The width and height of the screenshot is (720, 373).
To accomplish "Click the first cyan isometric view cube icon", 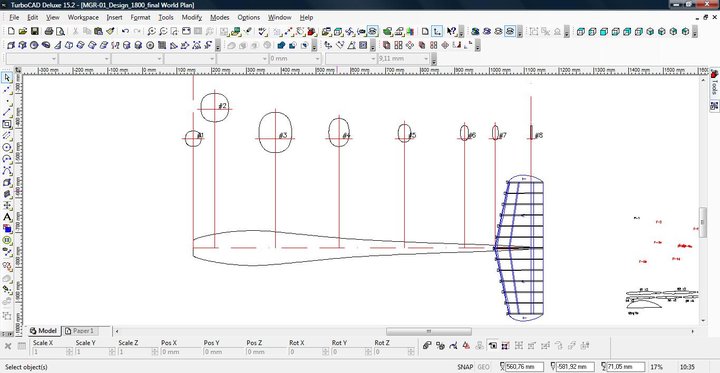I will [581, 31].
